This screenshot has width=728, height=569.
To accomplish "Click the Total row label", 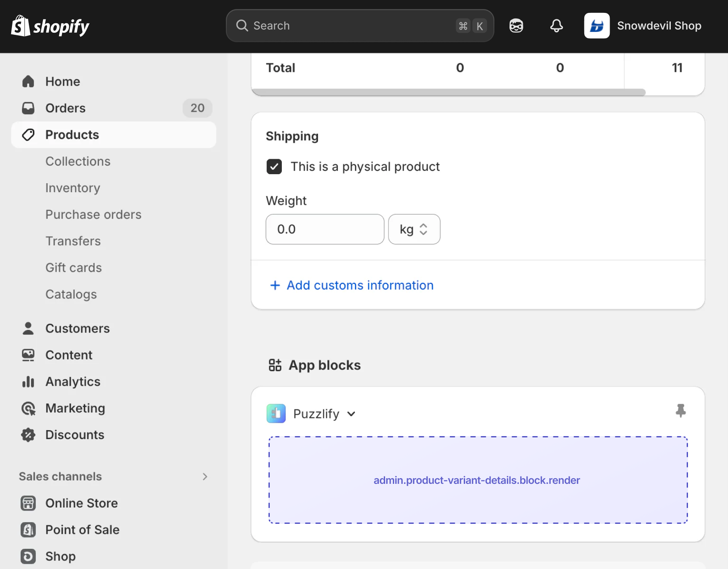I will 281,68.
